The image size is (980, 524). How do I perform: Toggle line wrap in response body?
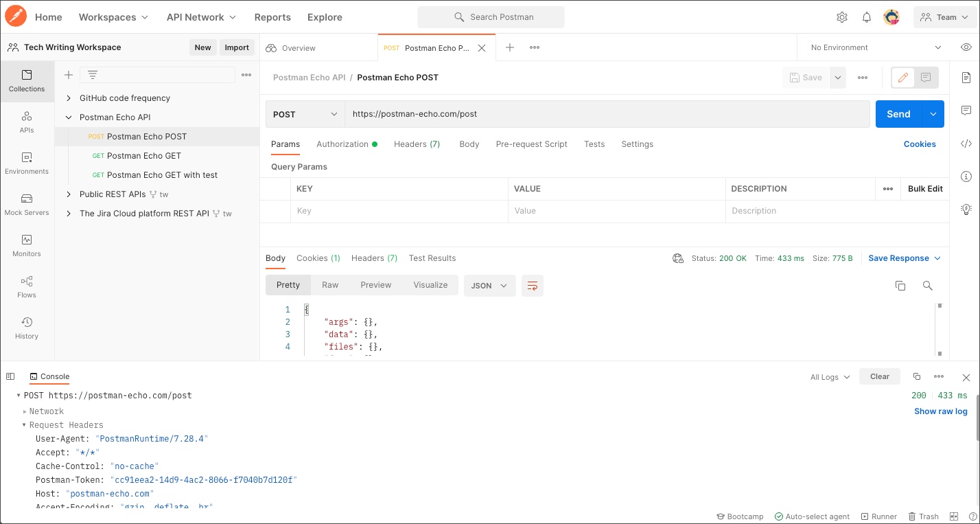click(533, 286)
